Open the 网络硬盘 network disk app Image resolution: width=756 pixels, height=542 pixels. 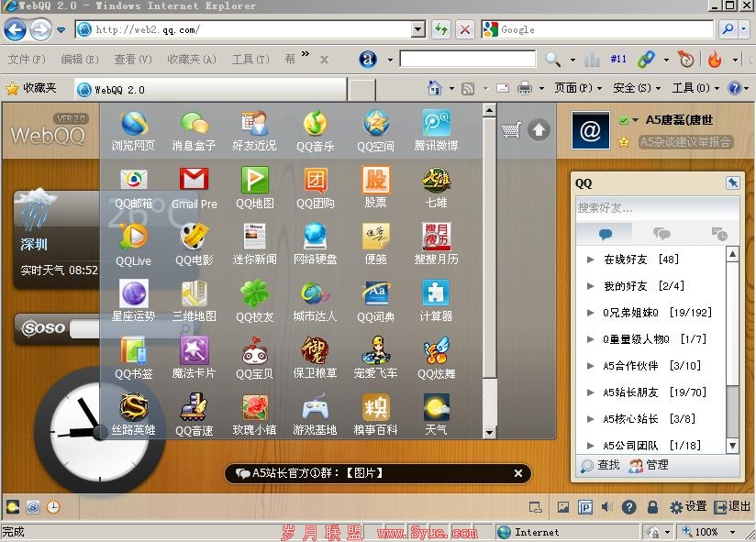coord(316,245)
